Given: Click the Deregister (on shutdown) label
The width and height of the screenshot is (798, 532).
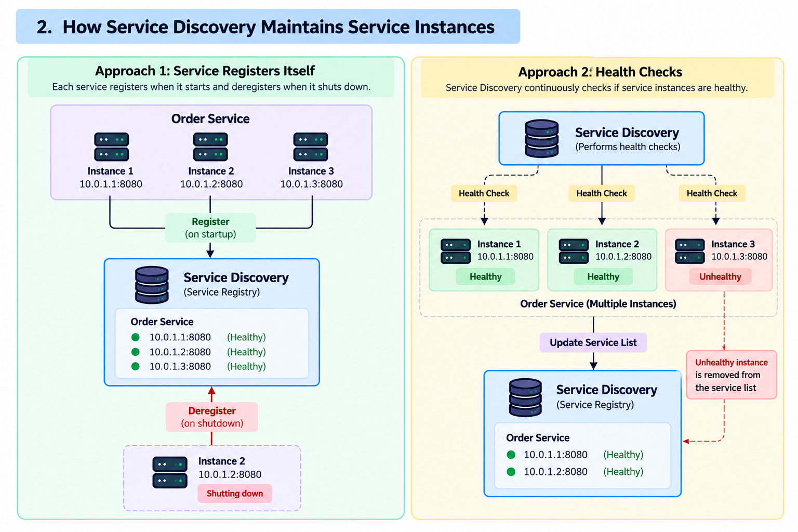Looking at the screenshot, I should coord(212,417).
